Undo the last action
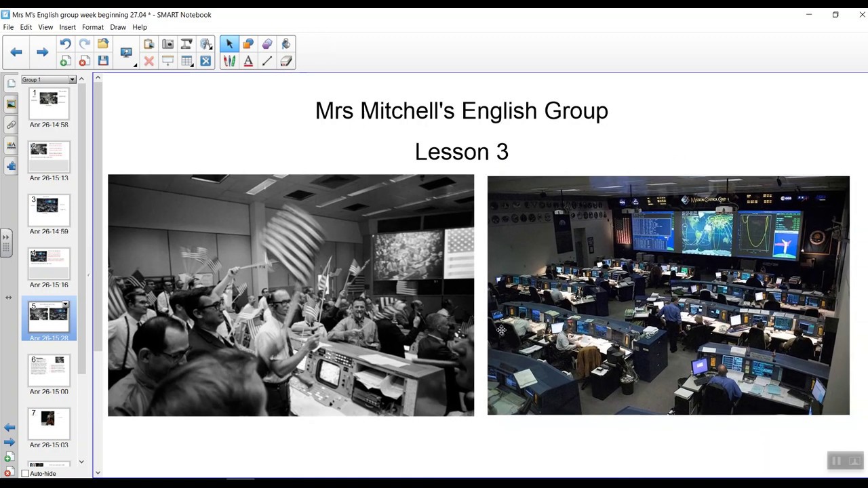Screen dimensions: 868x488 pos(65,44)
